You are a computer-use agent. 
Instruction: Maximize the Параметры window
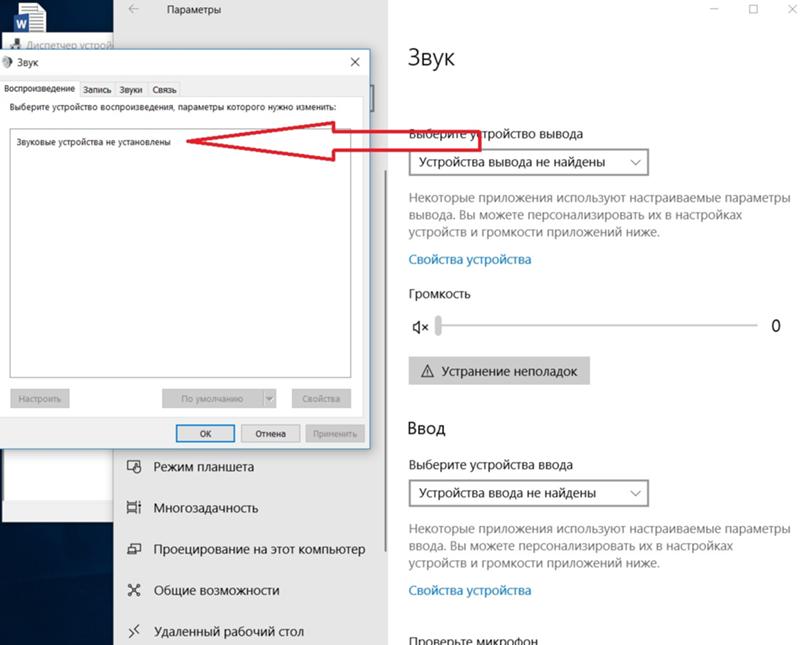pyautogui.click(x=753, y=9)
